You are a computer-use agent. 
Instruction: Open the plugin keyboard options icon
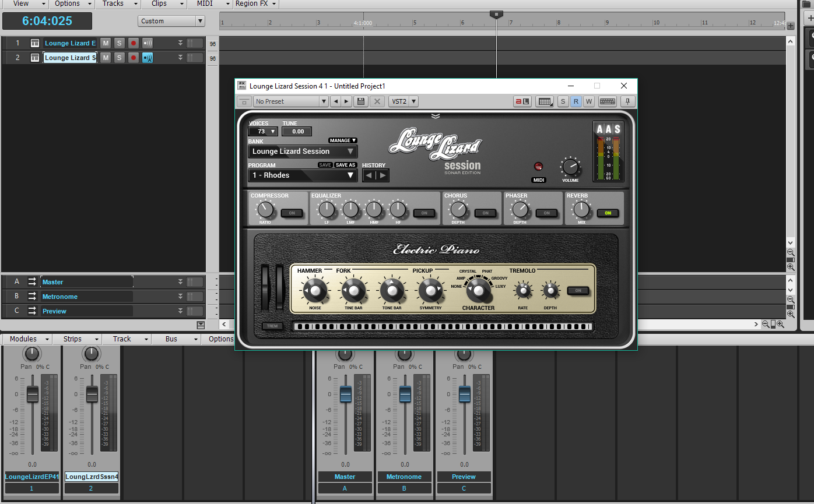coord(545,101)
